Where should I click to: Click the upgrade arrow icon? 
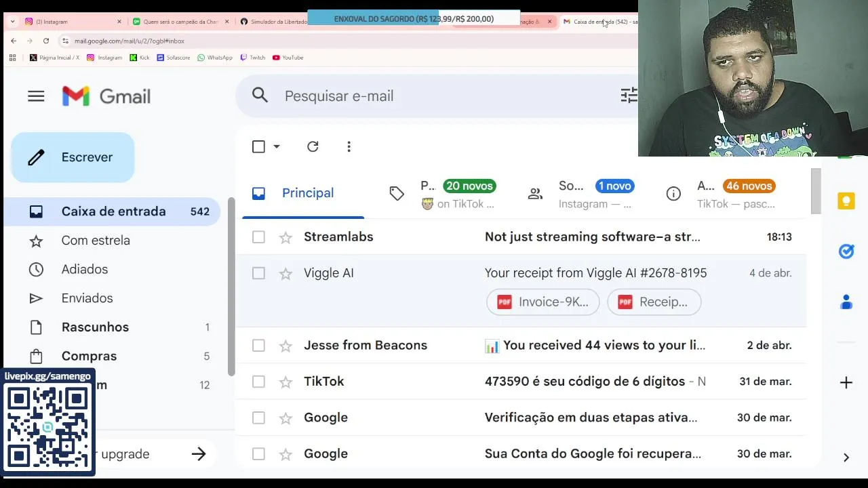199,454
